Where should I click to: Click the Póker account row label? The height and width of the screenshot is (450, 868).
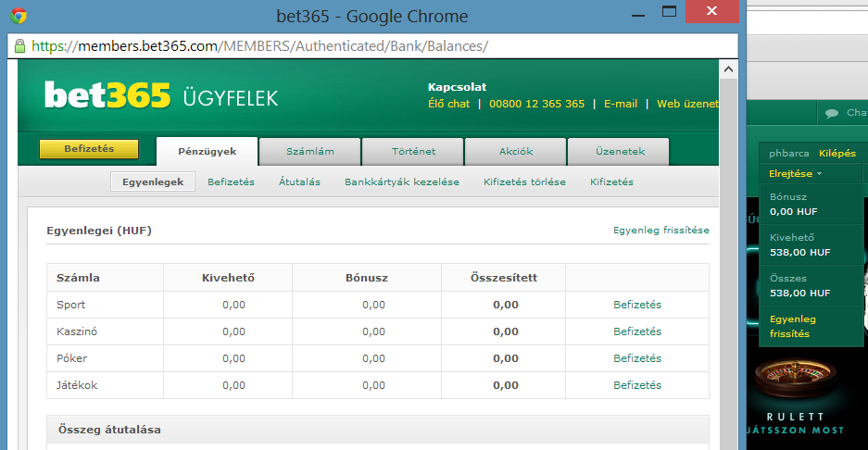72,358
